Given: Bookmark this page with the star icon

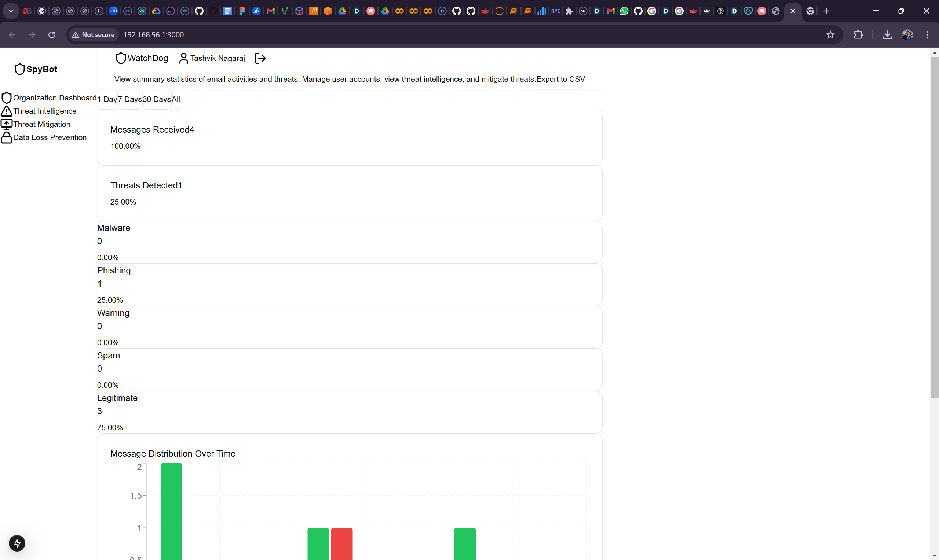Looking at the screenshot, I should pyautogui.click(x=830, y=35).
